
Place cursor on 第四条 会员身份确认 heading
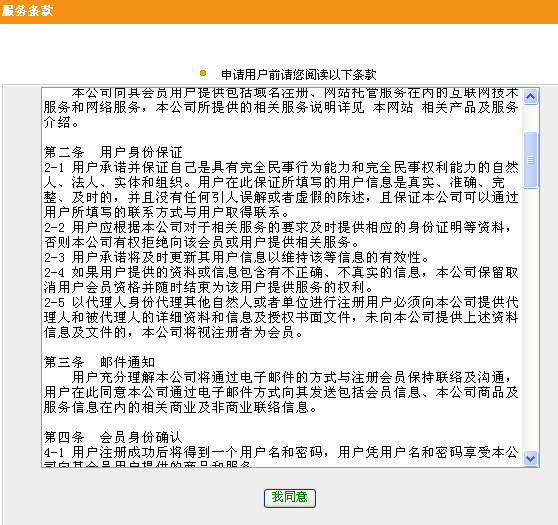pyautogui.click(x=113, y=437)
